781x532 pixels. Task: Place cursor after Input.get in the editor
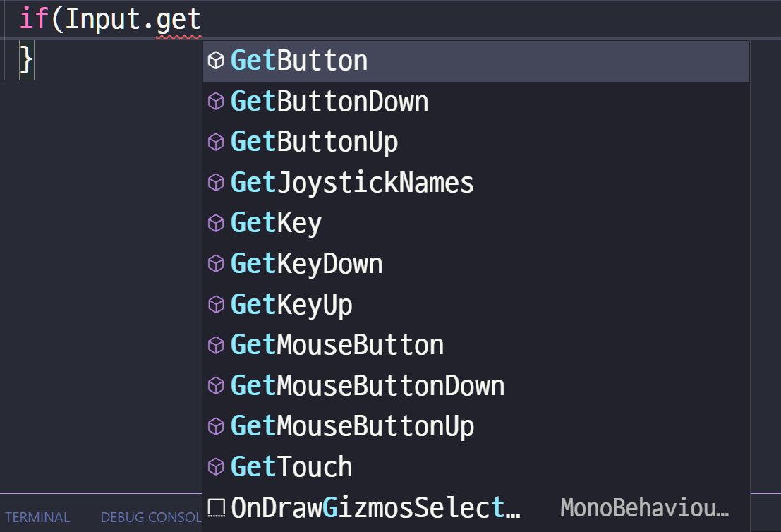pyautogui.click(x=202, y=19)
